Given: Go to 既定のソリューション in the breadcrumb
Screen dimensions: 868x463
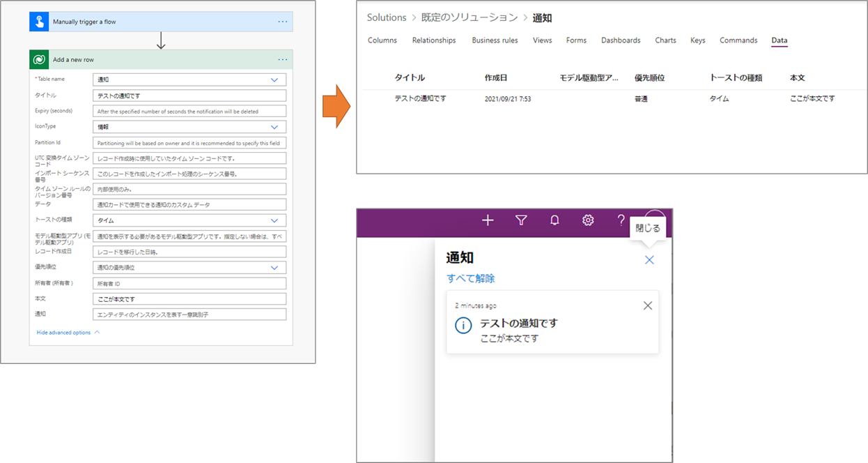Looking at the screenshot, I should 470,17.
